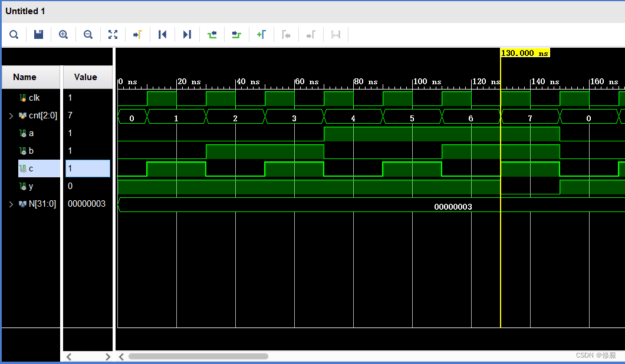Jump to the end time
The width and height of the screenshot is (625, 364).
tap(187, 35)
